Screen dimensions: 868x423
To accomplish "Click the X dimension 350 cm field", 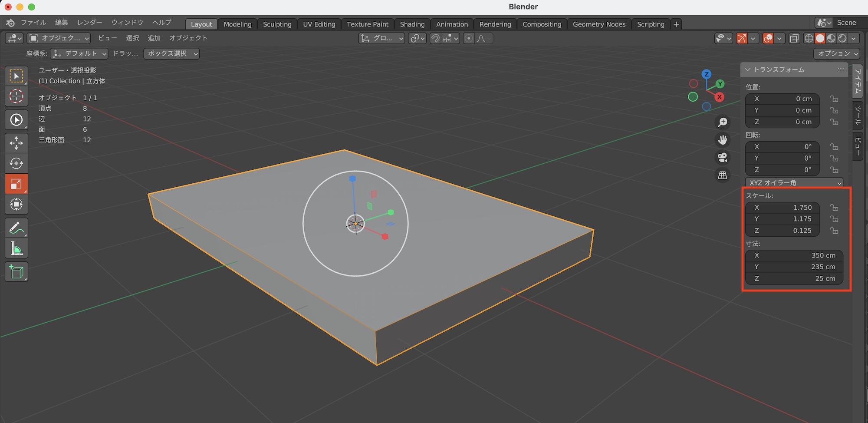I will click(x=794, y=255).
